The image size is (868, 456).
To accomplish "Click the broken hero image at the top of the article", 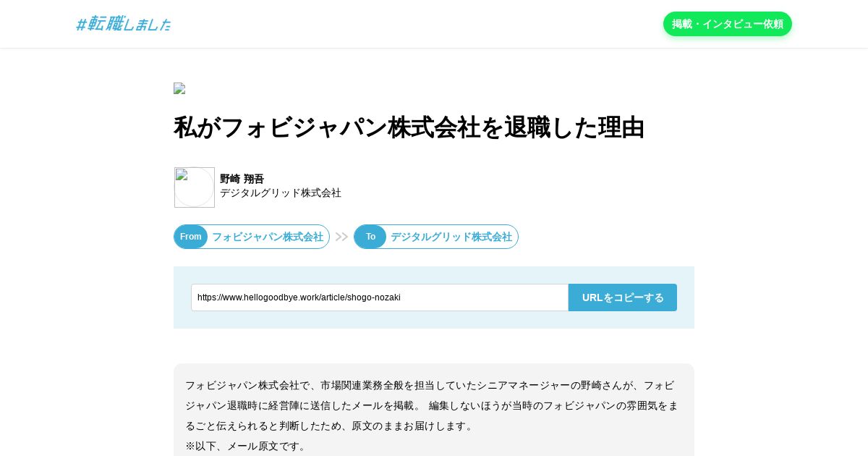I will tap(179, 88).
